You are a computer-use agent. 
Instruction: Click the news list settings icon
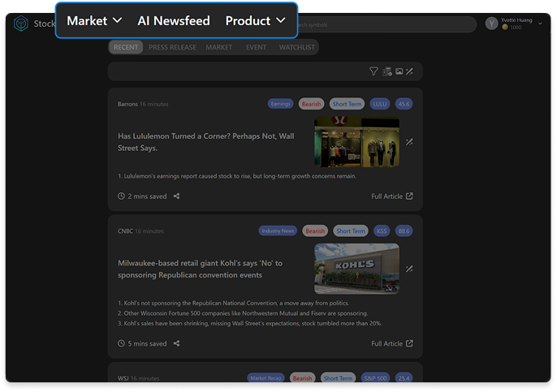pos(386,71)
